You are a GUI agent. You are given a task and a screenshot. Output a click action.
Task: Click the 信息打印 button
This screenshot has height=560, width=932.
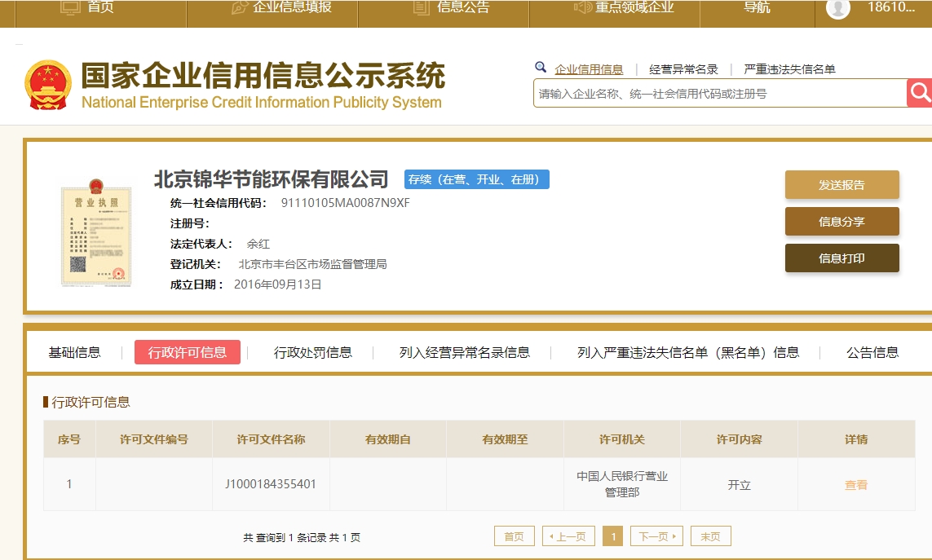tap(841, 258)
